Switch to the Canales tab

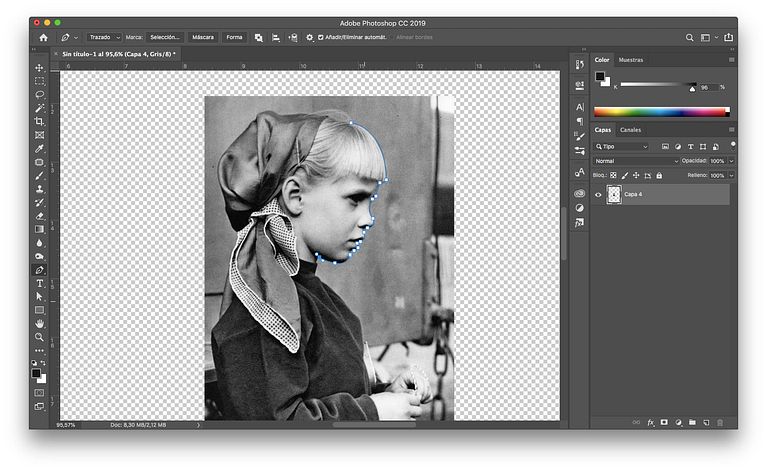pos(631,130)
